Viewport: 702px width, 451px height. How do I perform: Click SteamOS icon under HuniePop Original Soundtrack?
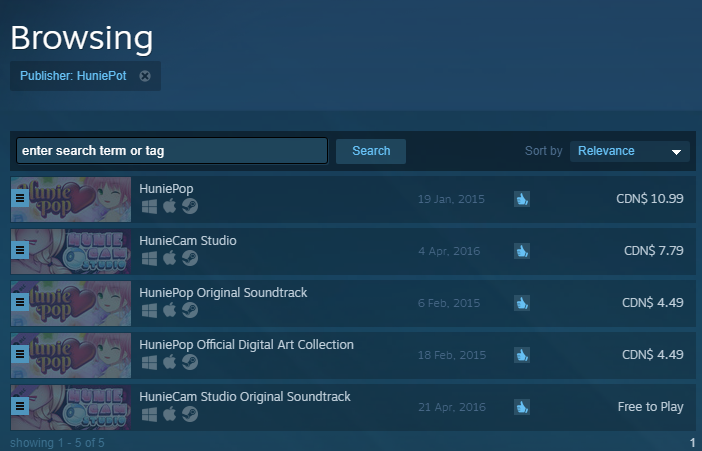coord(190,310)
